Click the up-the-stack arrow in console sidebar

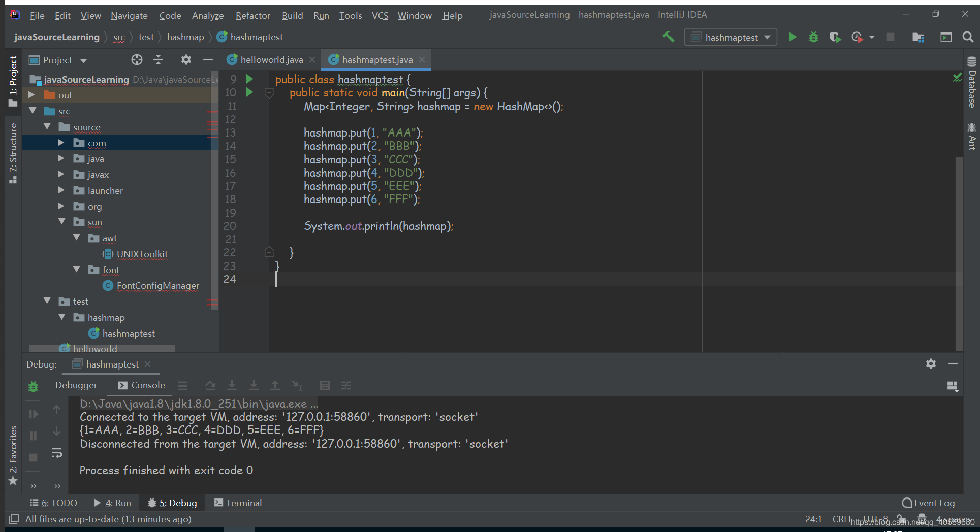click(x=57, y=410)
